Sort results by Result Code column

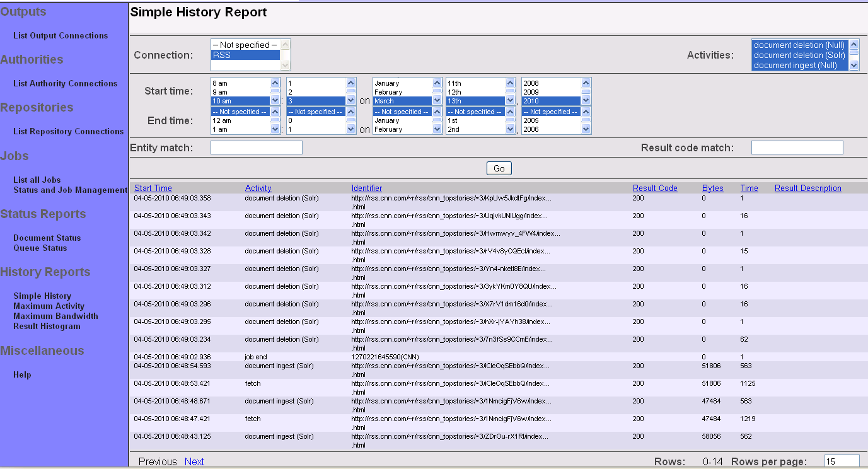point(654,188)
